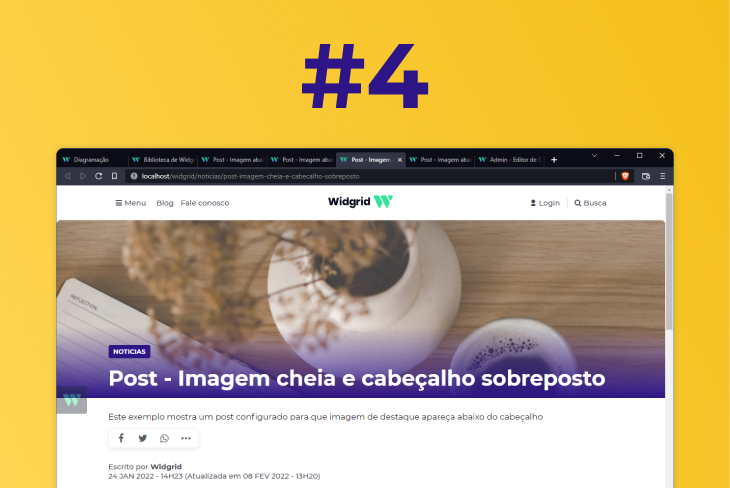Bookmark this page icon

coord(115,176)
